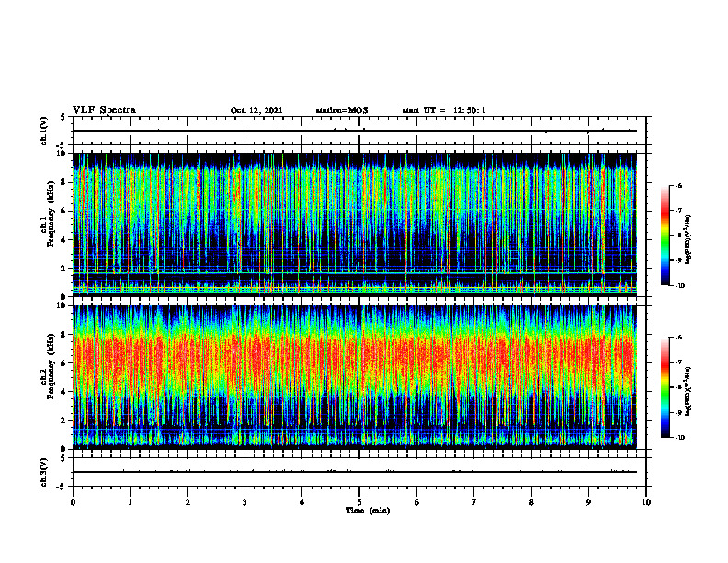Click the ch.1 "Frequency (kHz)" axis label
Image resolution: width=728 pixels, height=563 pixels.
51,214
